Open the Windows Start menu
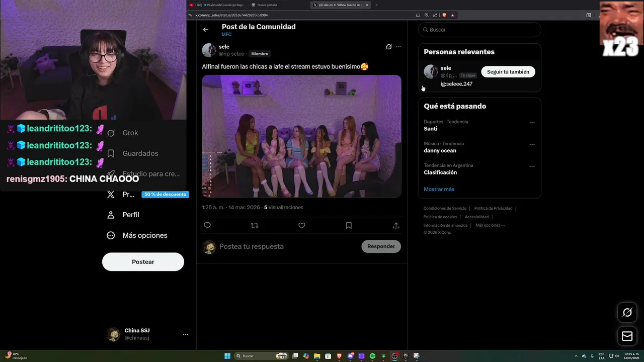The height and width of the screenshot is (362, 644). pyautogui.click(x=227, y=356)
